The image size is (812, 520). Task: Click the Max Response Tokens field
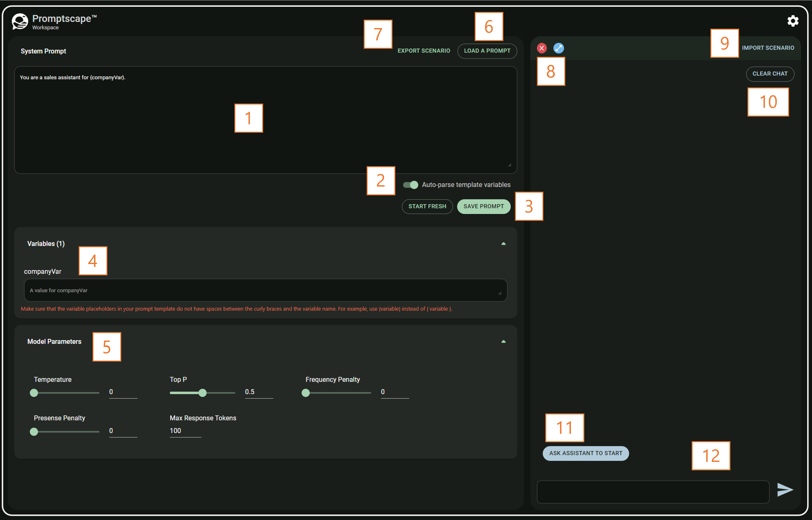(185, 431)
